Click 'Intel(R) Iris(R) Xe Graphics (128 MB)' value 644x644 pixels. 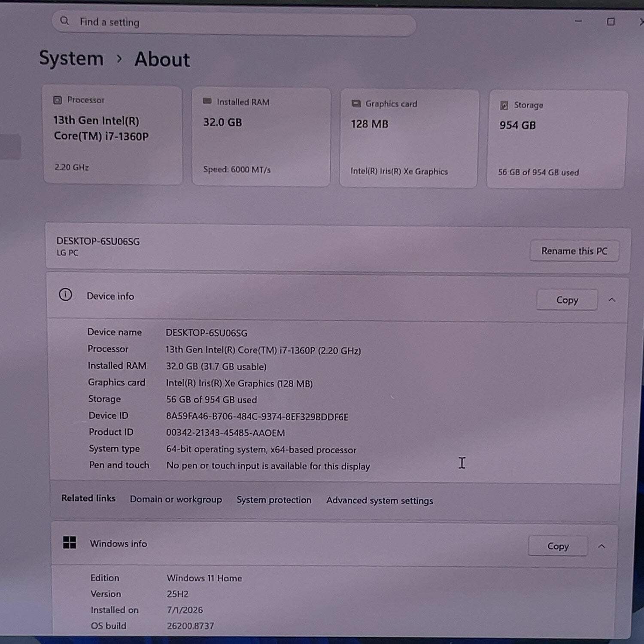point(239,383)
